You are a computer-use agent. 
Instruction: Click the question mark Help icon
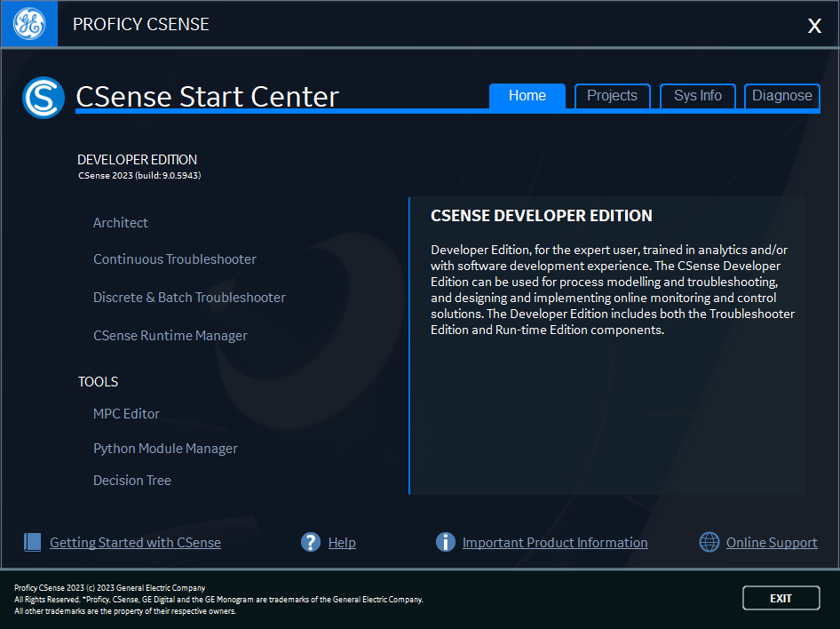point(310,542)
